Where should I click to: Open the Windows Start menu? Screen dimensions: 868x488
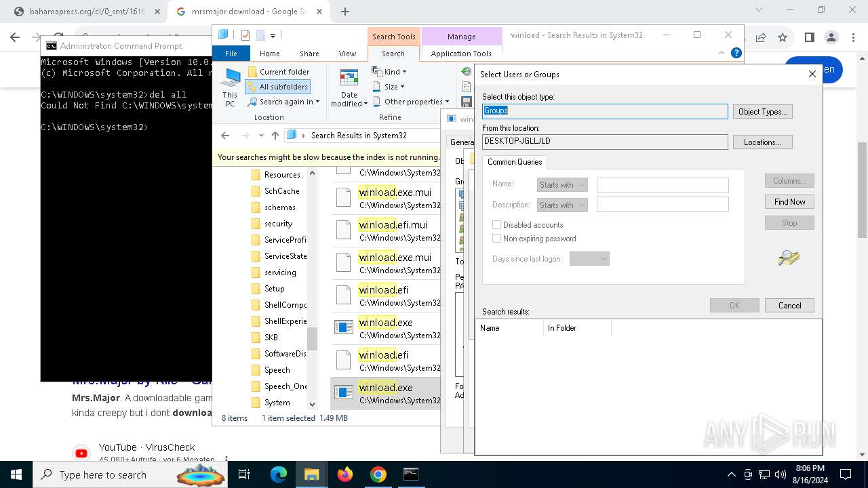16,474
